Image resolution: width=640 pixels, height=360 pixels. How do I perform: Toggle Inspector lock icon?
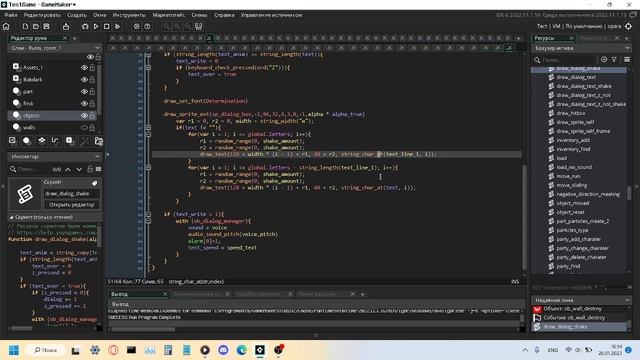click(90, 169)
